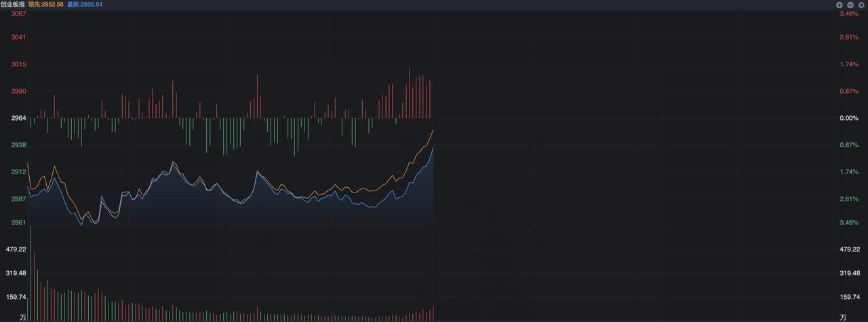
Task: Click the left-axis 319.48 volume label
Action: [x=16, y=273]
